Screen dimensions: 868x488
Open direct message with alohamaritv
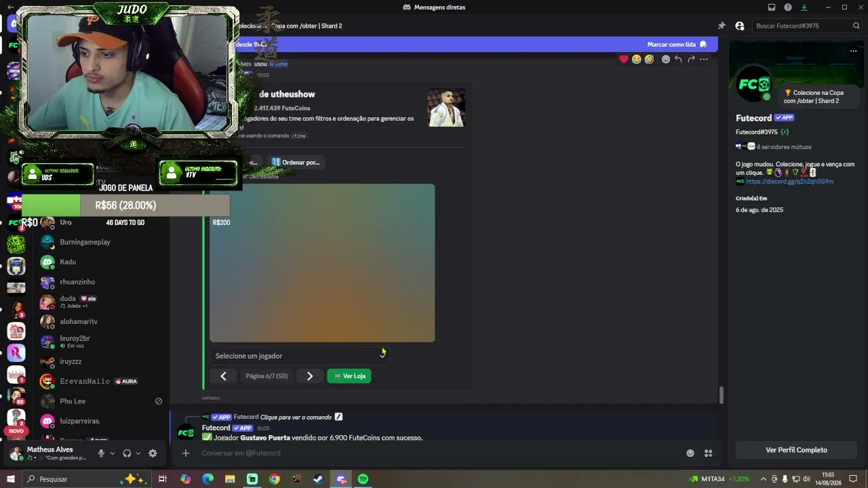102,321
